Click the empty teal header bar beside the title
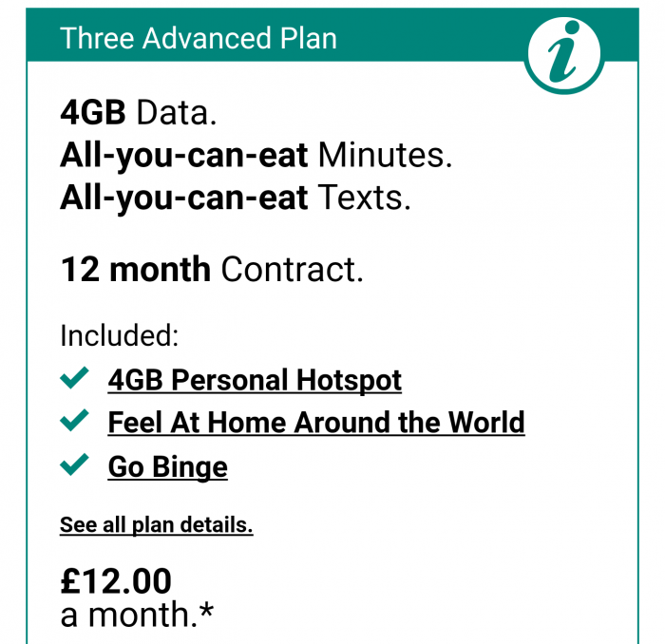The height and width of the screenshot is (644, 665). (x=428, y=36)
